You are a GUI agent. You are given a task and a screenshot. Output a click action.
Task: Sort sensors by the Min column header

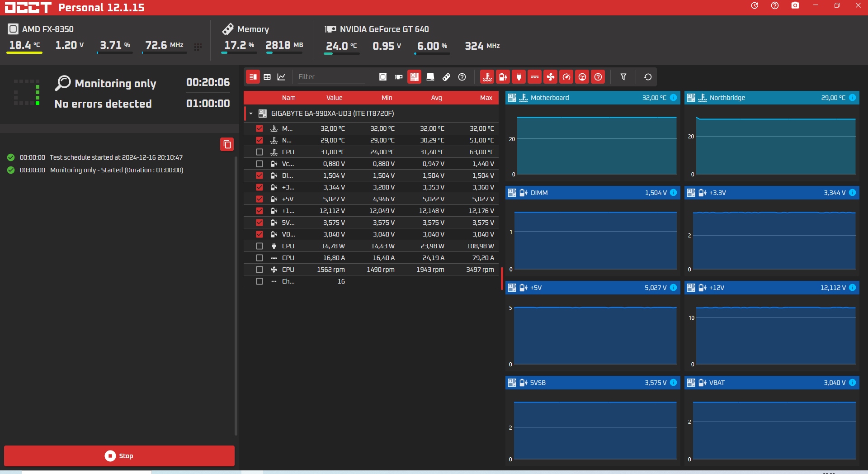(387, 98)
